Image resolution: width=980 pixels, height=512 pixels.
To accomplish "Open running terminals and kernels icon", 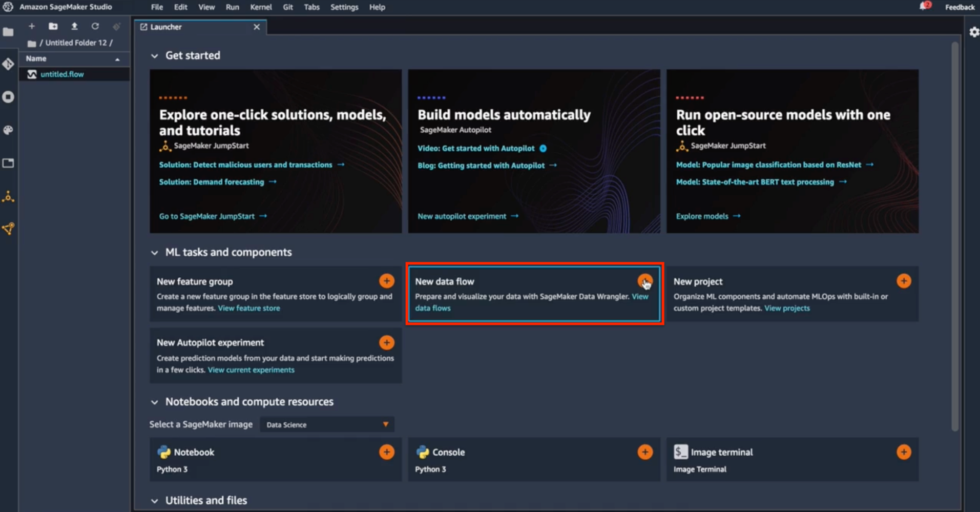I will click(8, 97).
